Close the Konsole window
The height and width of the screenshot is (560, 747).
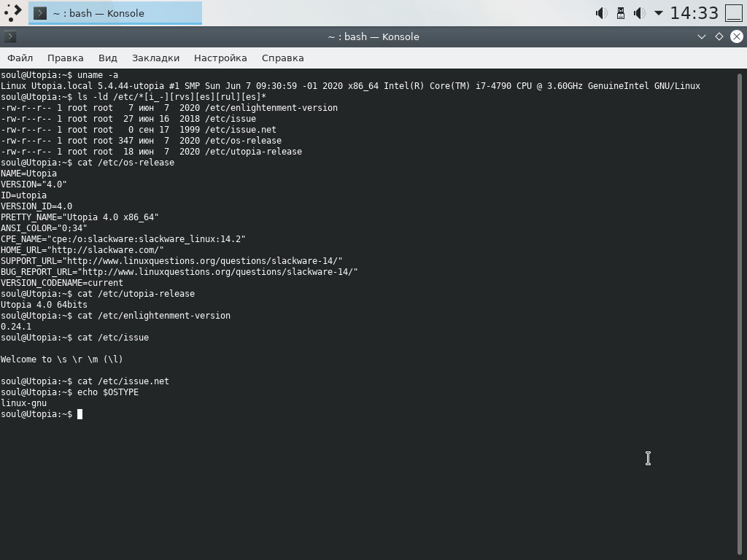[x=737, y=36]
